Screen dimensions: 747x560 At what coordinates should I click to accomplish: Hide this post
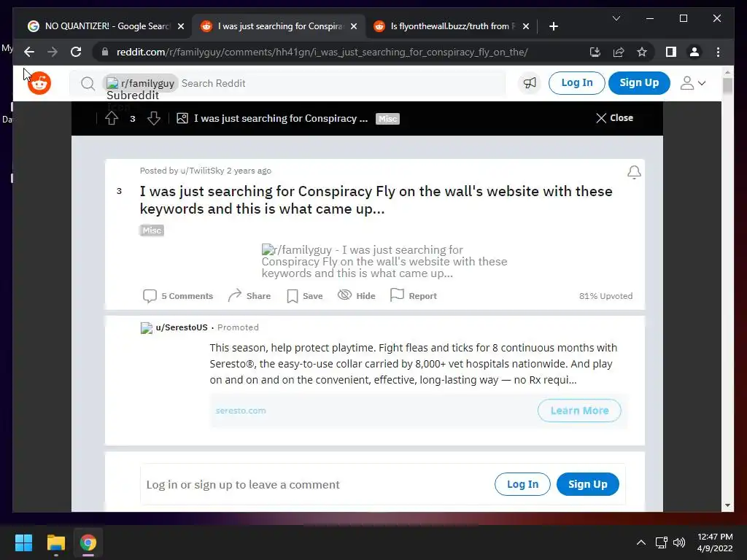(356, 296)
